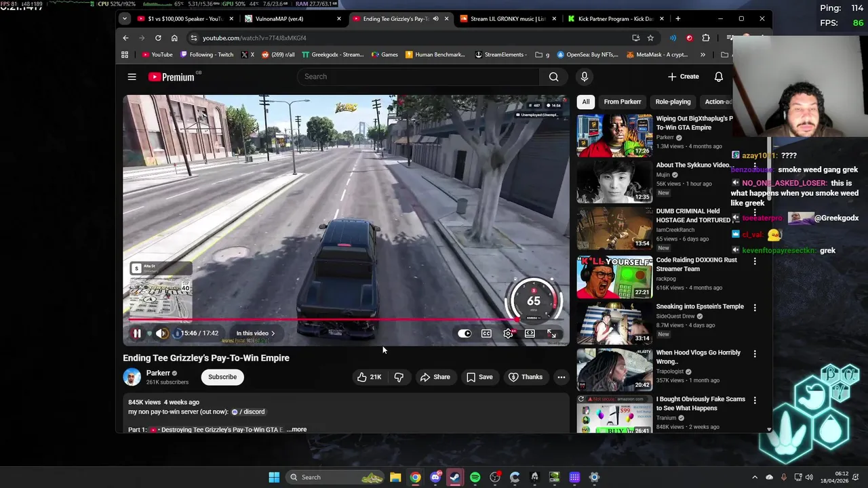Open the browser home button
The height and width of the screenshot is (488, 868).
click(174, 38)
